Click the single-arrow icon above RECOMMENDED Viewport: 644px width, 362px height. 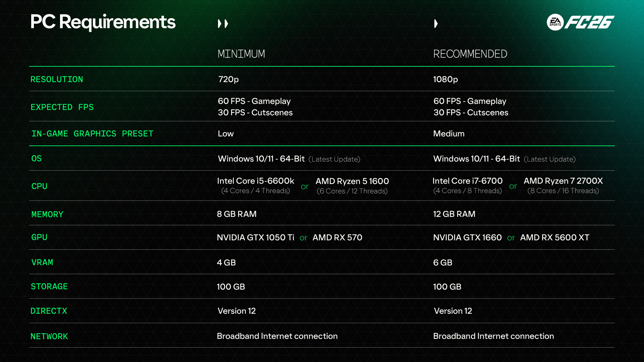pyautogui.click(x=436, y=24)
